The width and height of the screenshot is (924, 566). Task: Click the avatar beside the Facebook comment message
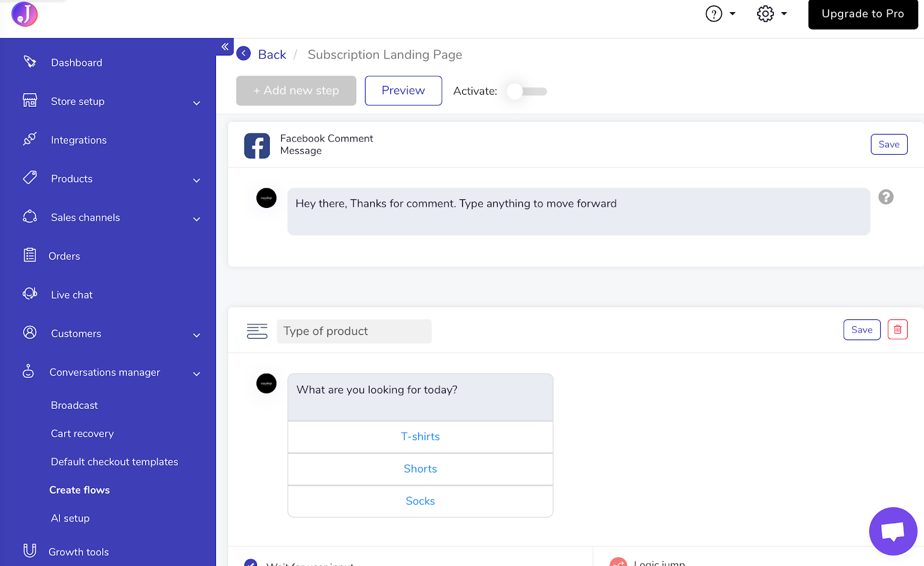pyautogui.click(x=266, y=198)
